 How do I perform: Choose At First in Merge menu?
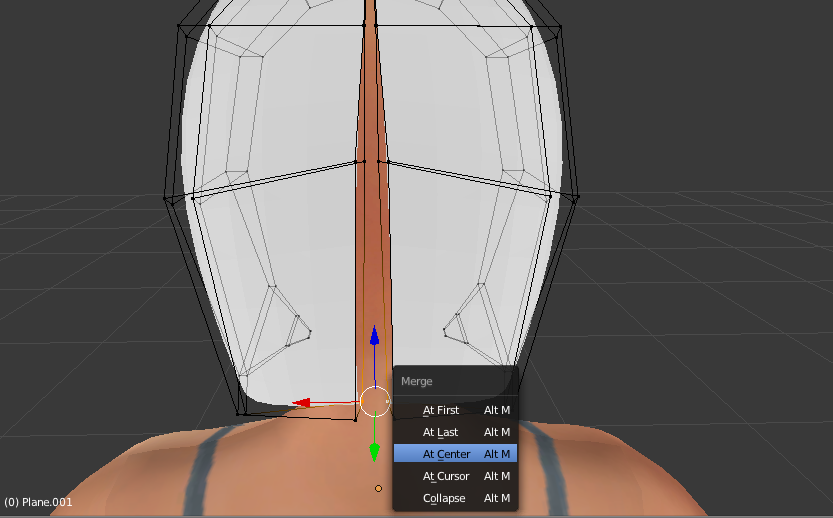[455, 410]
